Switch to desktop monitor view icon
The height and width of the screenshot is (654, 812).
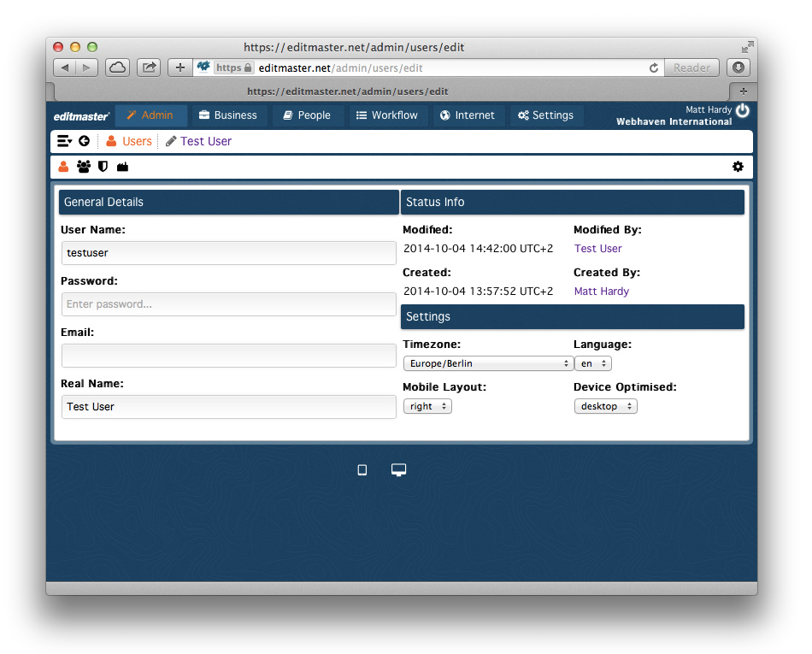tap(398, 470)
